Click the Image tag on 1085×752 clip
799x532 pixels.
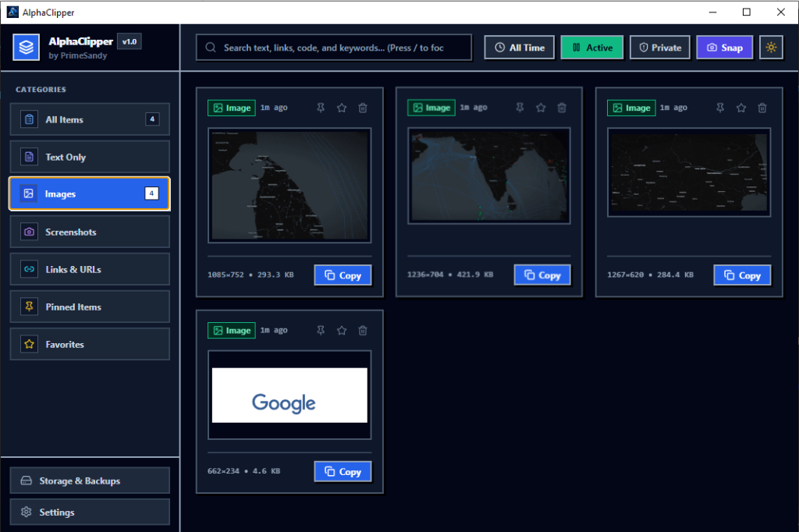tap(232, 108)
